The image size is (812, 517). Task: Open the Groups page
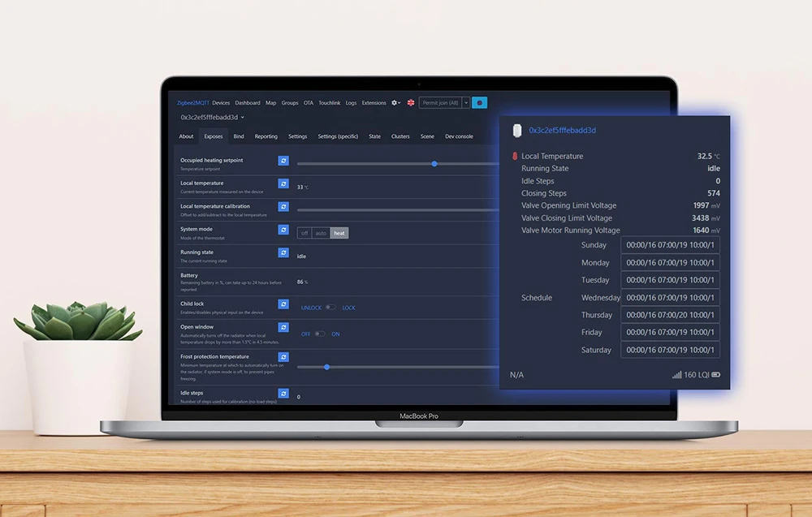[290, 103]
